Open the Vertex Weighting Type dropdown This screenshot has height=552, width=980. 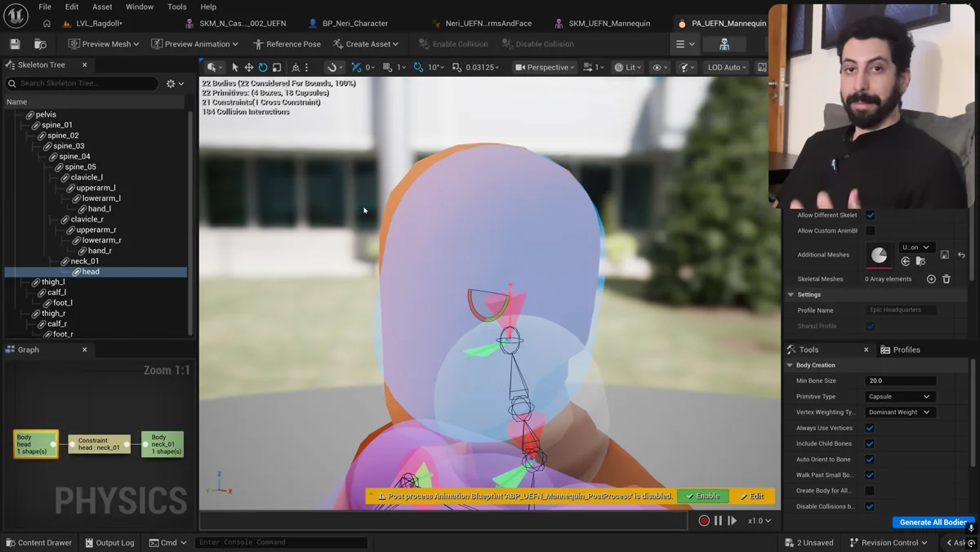pyautogui.click(x=899, y=412)
